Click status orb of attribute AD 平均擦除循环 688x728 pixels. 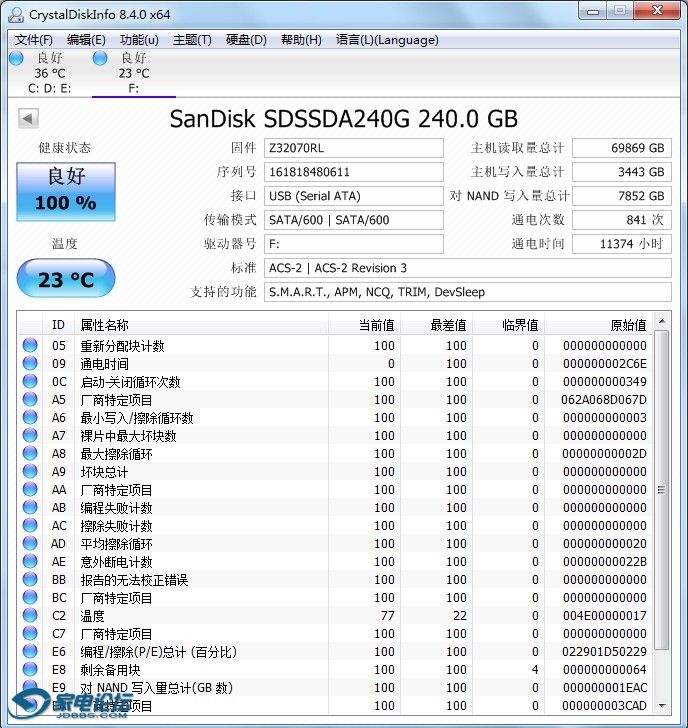(30, 543)
